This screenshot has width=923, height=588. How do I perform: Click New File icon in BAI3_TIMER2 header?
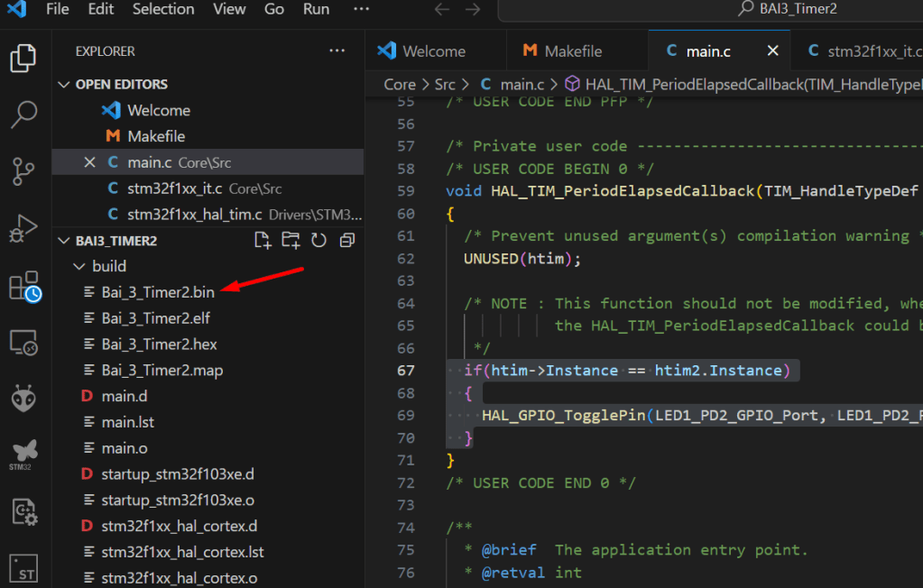[x=262, y=241]
